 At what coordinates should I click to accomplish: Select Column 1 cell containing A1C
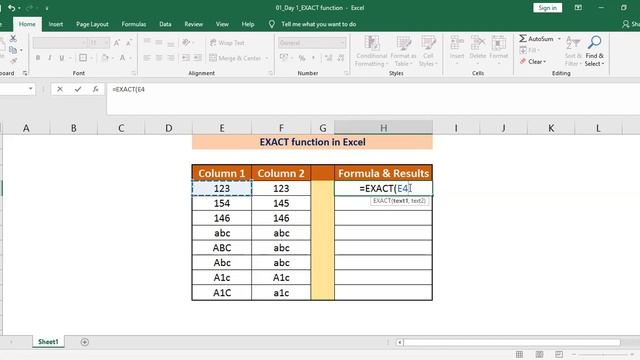222,293
